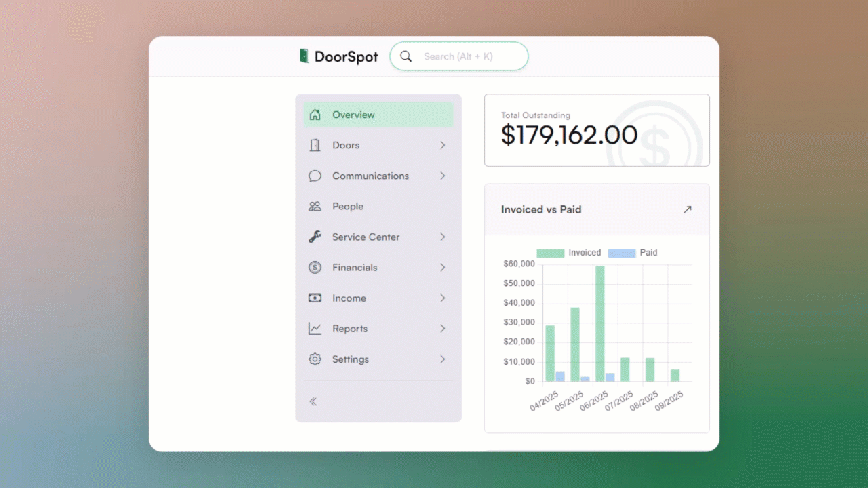The width and height of the screenshot is (868, 488).
Task: Open Invoiced vs Paid expand arrow
Action: 688,209
